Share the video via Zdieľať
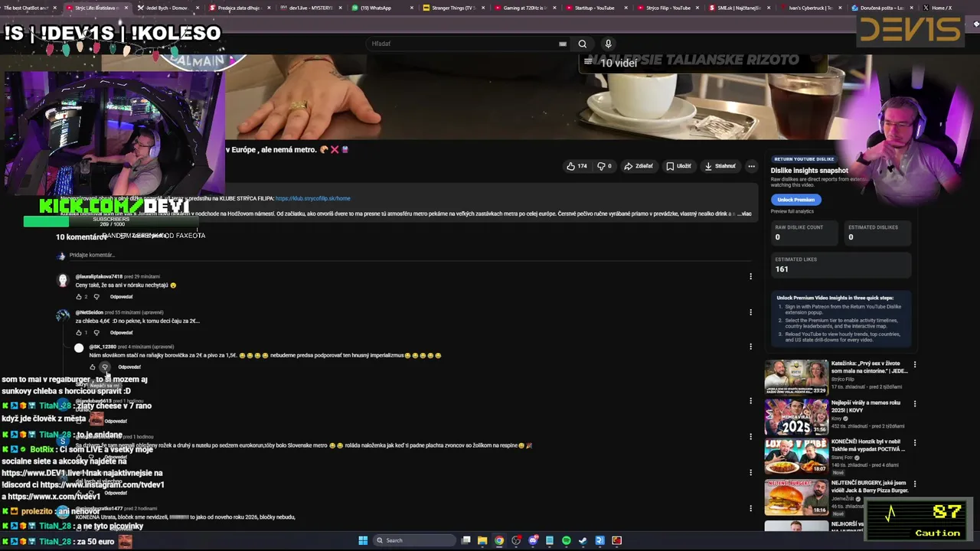Image resolution: width=980 pixels, height=551 pixels. pyautogui.click(x=639, y=166)
